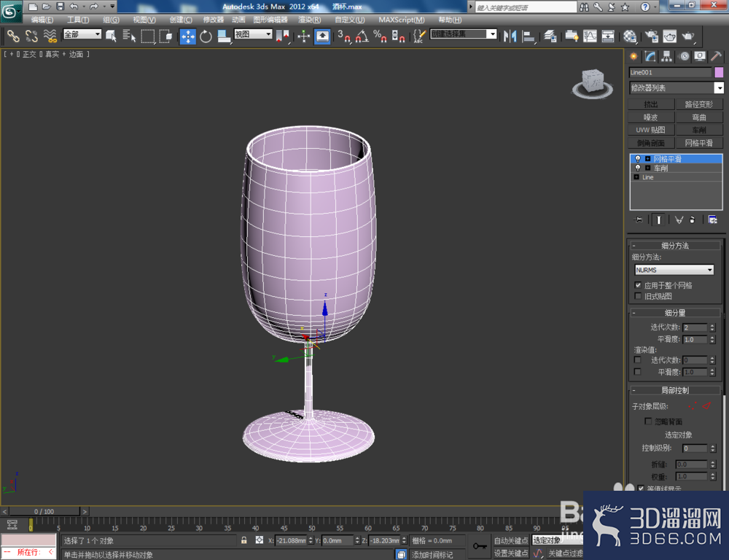Click the Unlink Selection tool
The width and height of the screenshot is (729, 560).
point(31,36)
